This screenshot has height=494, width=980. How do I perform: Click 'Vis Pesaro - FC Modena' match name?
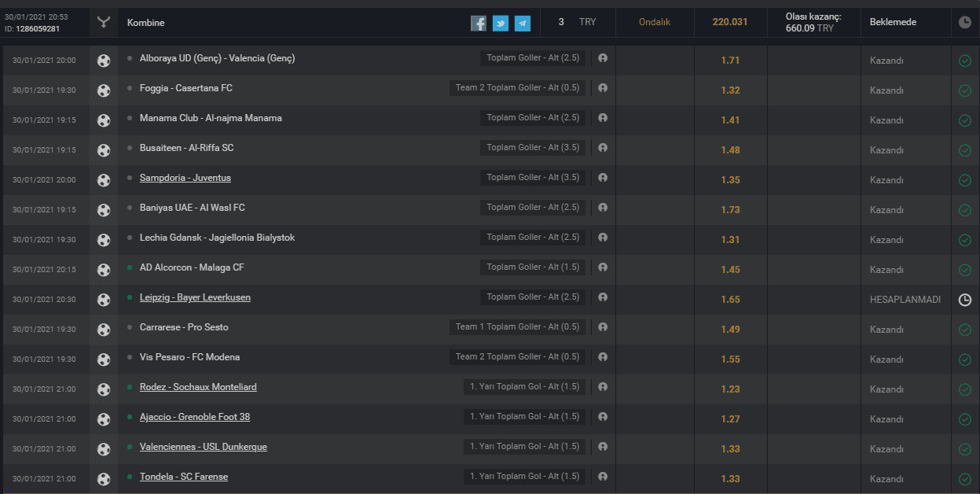190,357
